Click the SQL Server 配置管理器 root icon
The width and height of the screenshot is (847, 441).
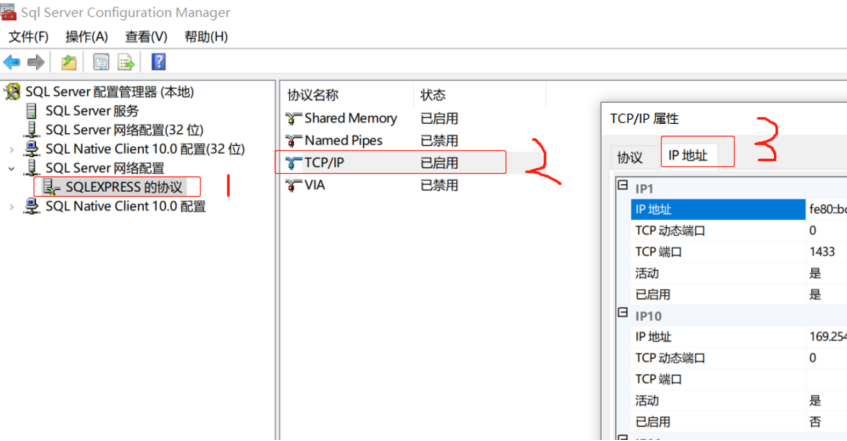coord(12,92)
